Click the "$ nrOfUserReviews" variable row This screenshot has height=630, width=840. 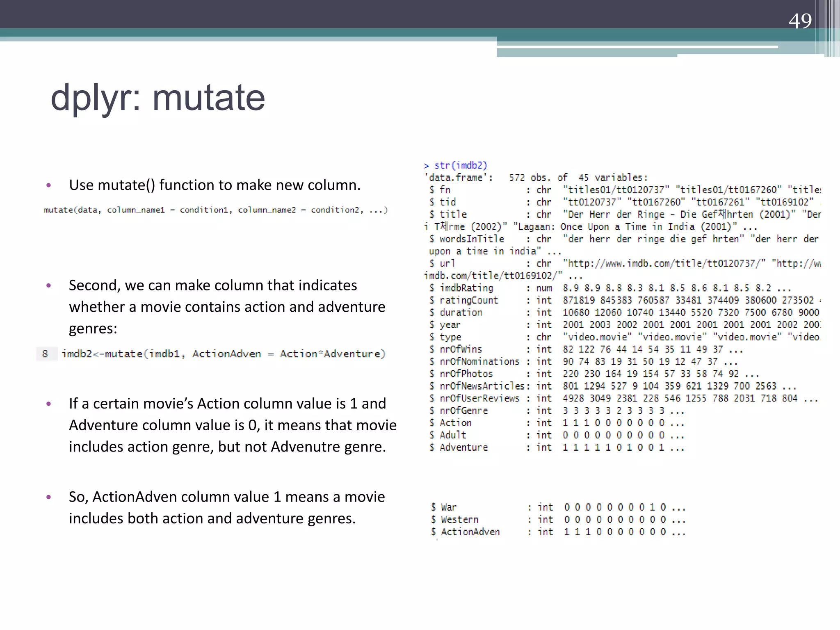[x=623, y=399]
